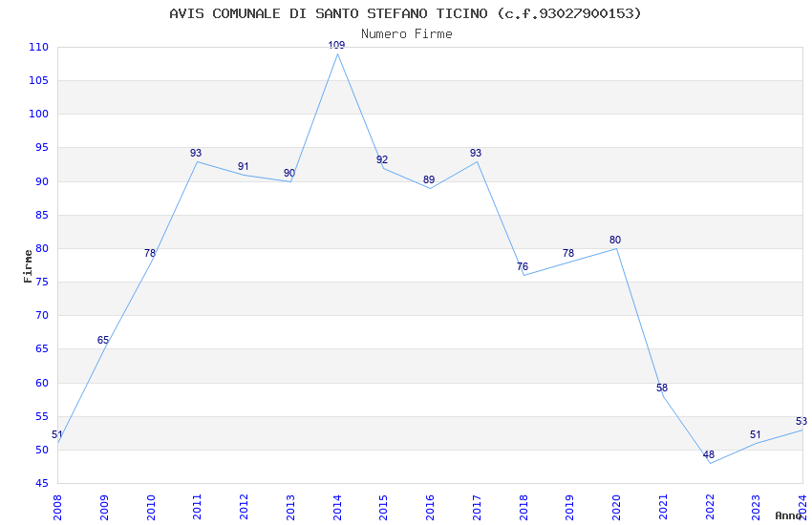This screenshot has width=812, height=525.
Task: Click y-axis tick label '45'
Action: 42,483
